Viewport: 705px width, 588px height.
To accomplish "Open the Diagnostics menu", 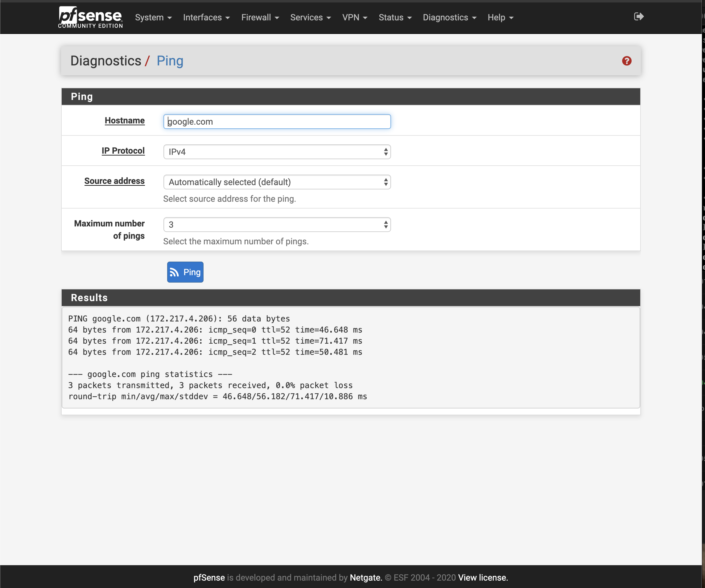I will 450,18.
